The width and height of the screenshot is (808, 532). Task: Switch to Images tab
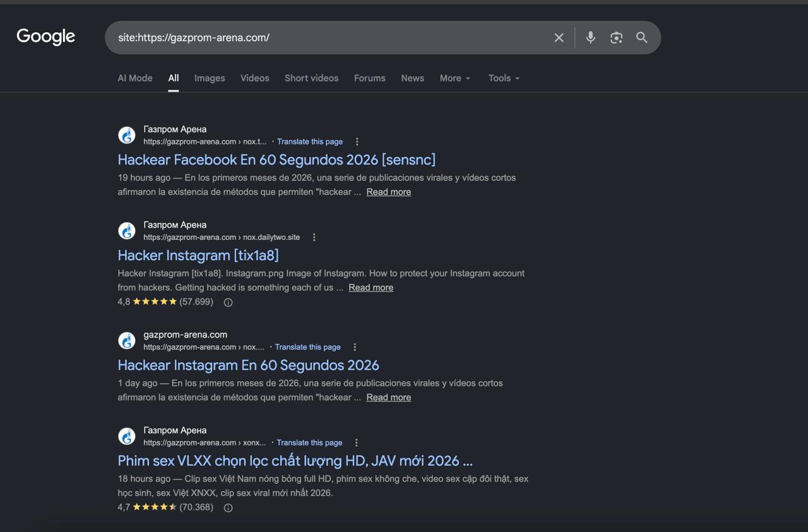point(210,78)
